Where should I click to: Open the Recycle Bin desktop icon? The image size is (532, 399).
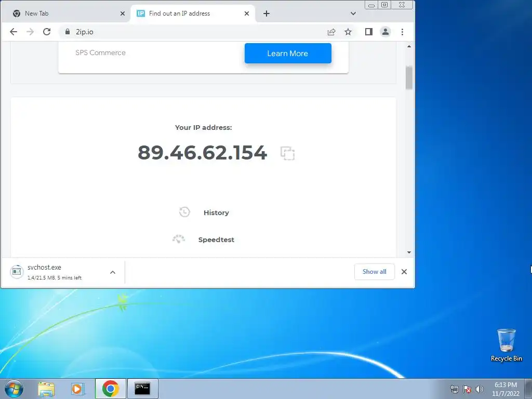(x=506, y=345)
